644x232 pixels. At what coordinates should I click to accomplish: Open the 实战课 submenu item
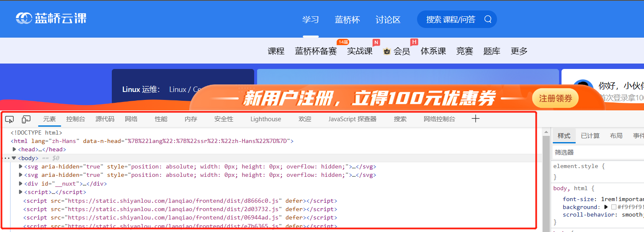click(360, 51)
